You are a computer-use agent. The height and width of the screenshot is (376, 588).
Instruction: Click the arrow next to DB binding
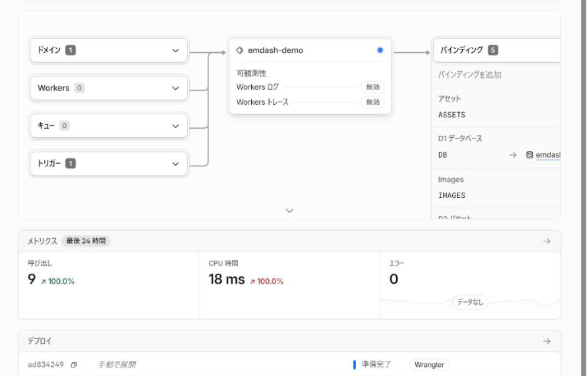tap(513, 155)
